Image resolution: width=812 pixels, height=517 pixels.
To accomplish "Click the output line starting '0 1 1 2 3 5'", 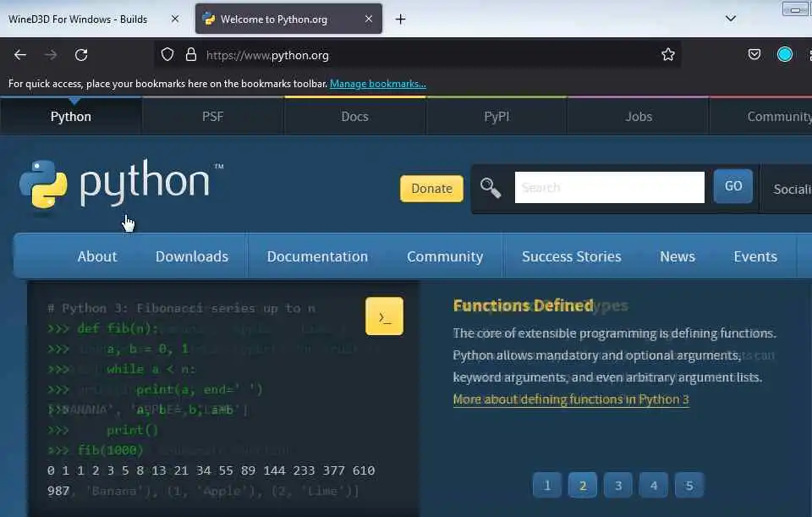I will click(211, 470).
